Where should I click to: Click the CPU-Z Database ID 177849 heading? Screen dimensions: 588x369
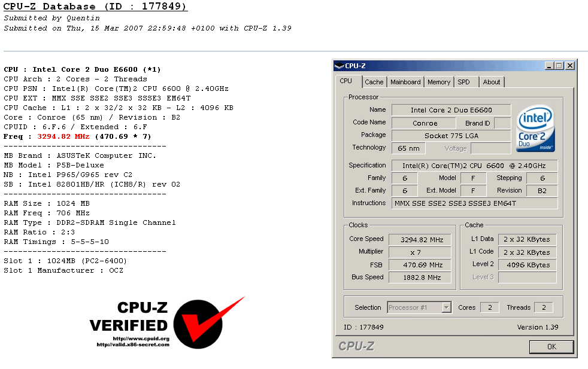pos(95,7)
